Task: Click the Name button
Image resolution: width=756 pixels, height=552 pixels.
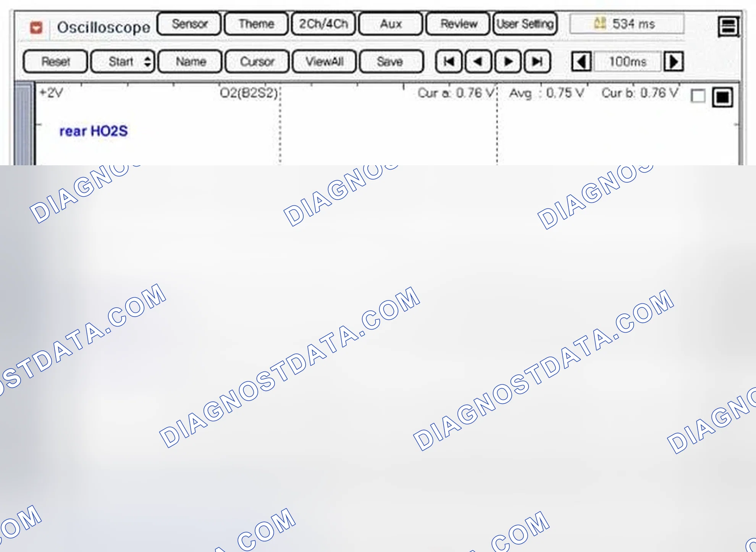Action: (x=190, y=61)
